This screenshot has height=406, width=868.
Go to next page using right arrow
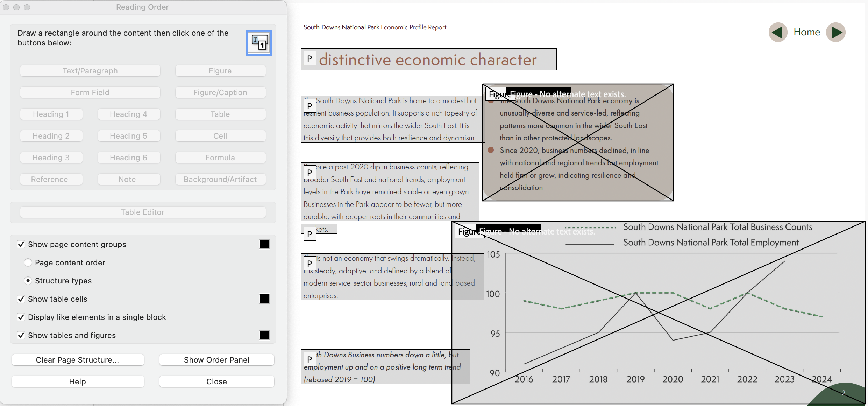[x=836, y=32]
